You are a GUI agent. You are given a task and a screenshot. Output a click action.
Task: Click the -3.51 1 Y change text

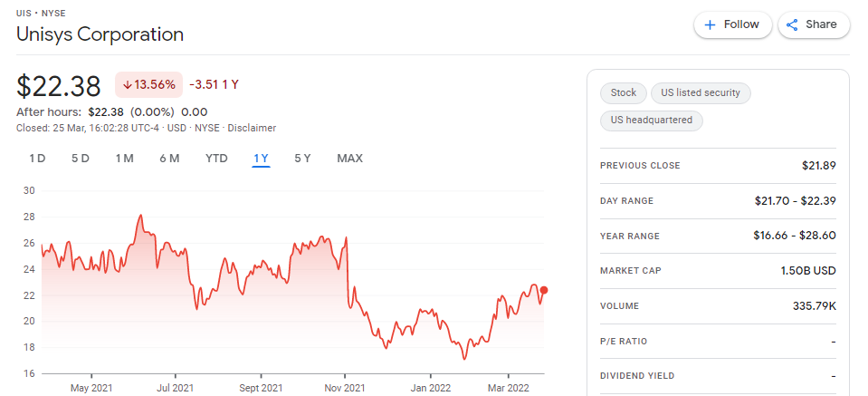coord(214,85)
